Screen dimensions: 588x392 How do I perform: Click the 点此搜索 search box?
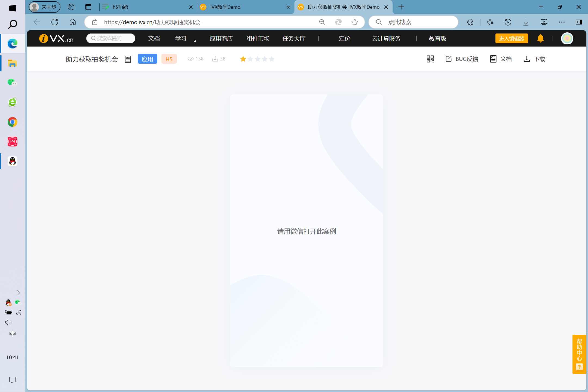(413, 22)
